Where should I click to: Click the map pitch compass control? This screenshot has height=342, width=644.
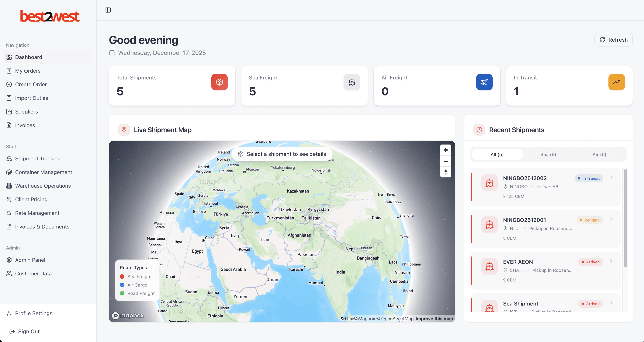point(446,172)
